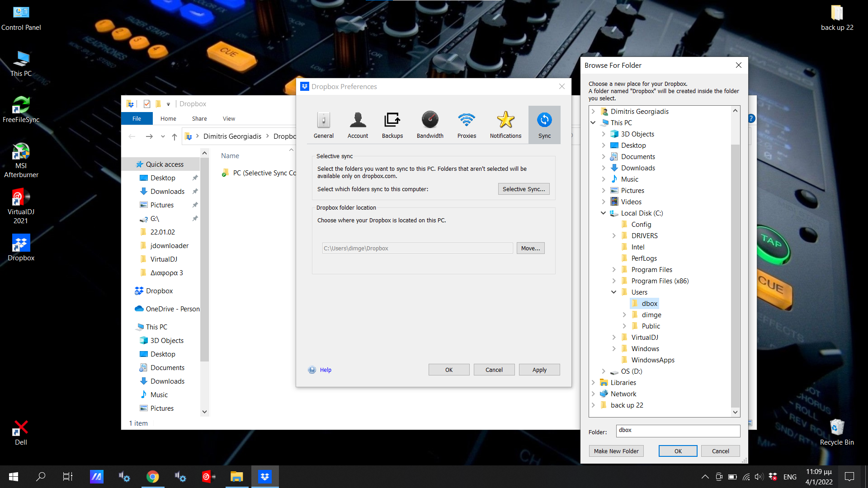The image size is (868, 488).
Task: Click Folder name input field
Action: coord(678,431)
